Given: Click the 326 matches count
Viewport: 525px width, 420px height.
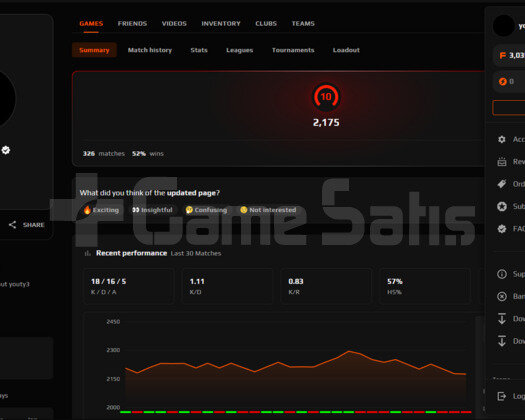Looking at the screenshot, I should [104, 153].
